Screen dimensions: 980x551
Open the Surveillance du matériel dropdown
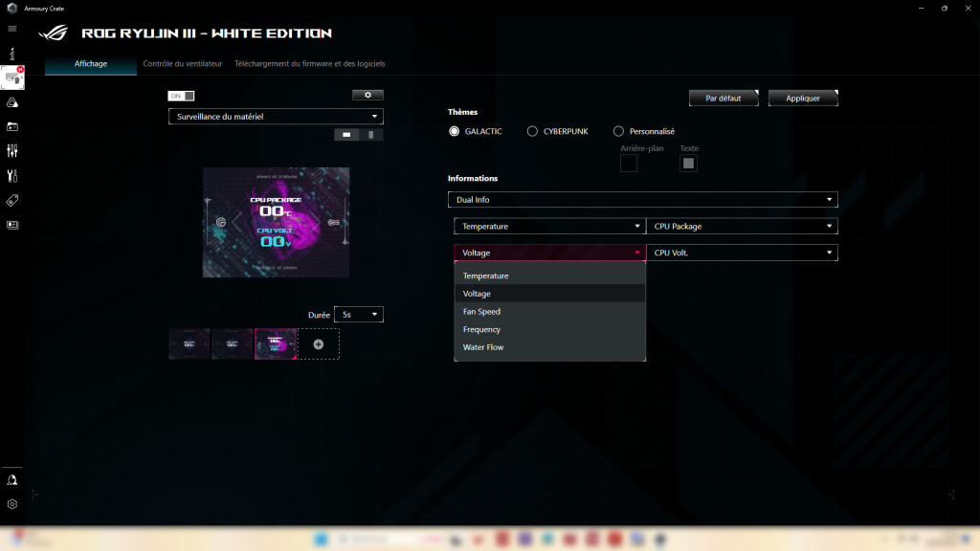coord(276,116)
